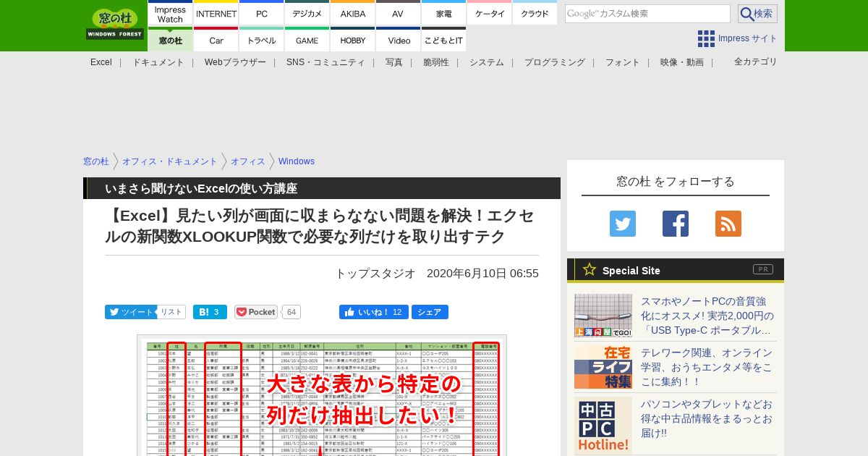Open the PC tab
This screenshot has height=456, width=868.
262,13
